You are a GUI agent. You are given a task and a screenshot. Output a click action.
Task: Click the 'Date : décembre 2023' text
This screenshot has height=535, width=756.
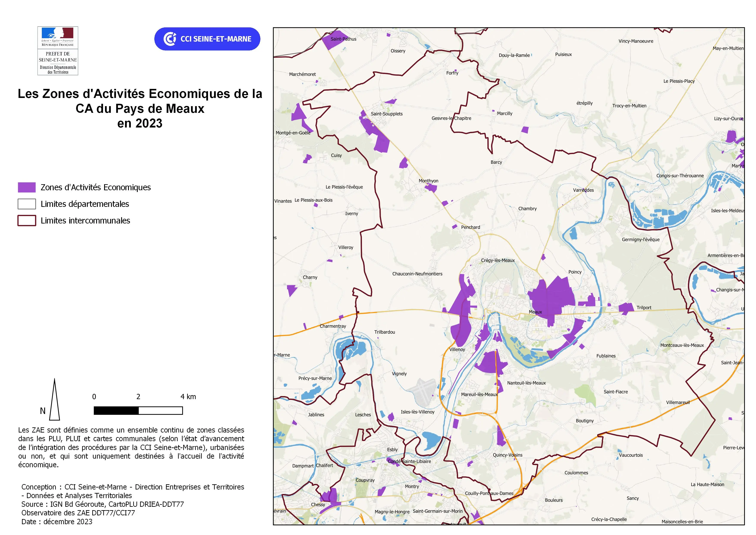click(x=57, y=521)
